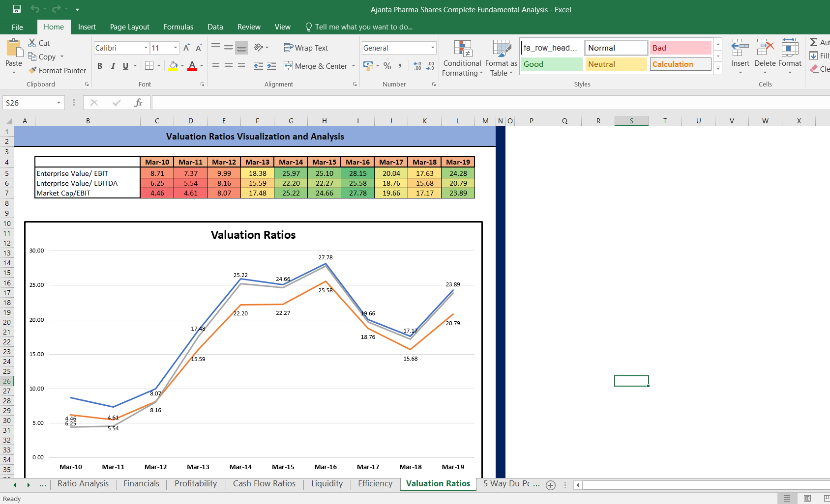
Task: Decrease font size with the smaller A icon
Action: [199, 48]
